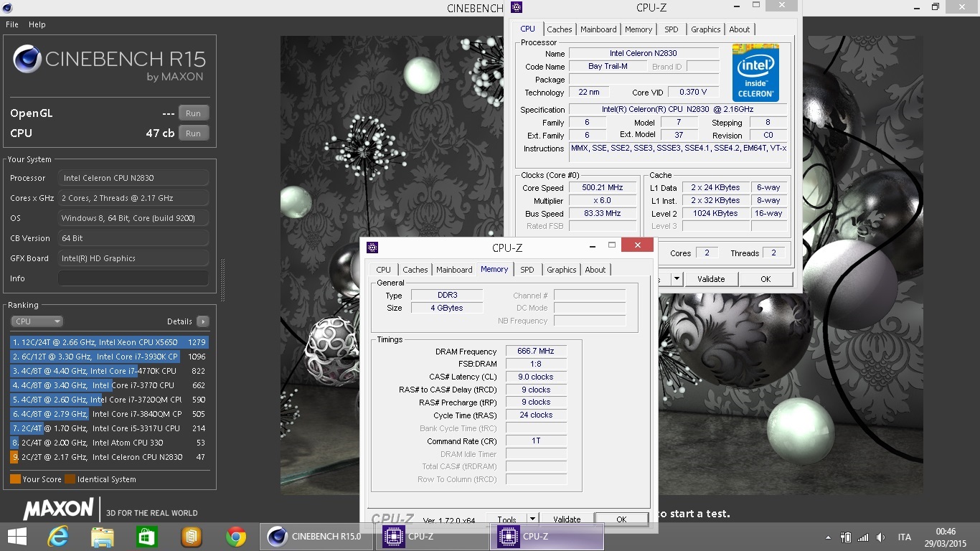Run the OpenGL benchmark

point(194,113)
